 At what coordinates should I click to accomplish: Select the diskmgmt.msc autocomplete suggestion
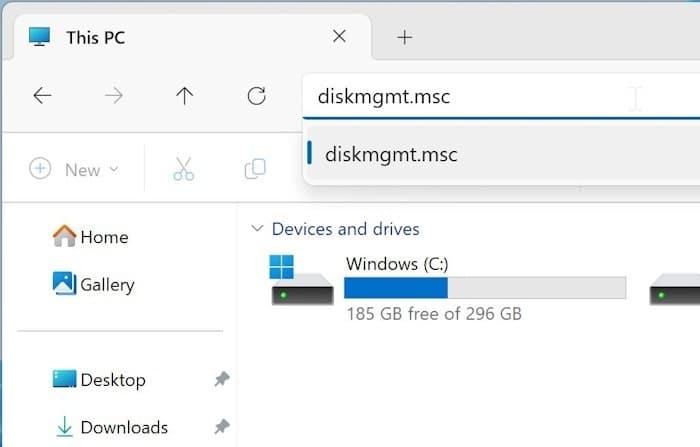coord(391,155)
